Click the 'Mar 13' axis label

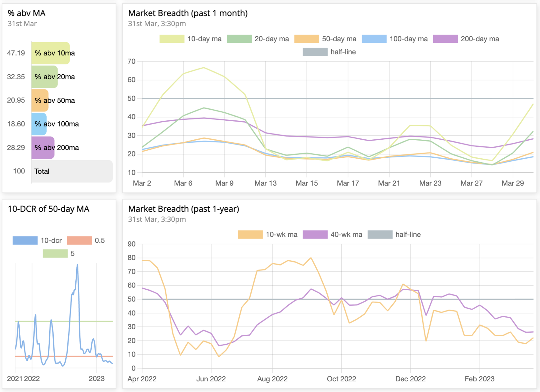[265, 183]
